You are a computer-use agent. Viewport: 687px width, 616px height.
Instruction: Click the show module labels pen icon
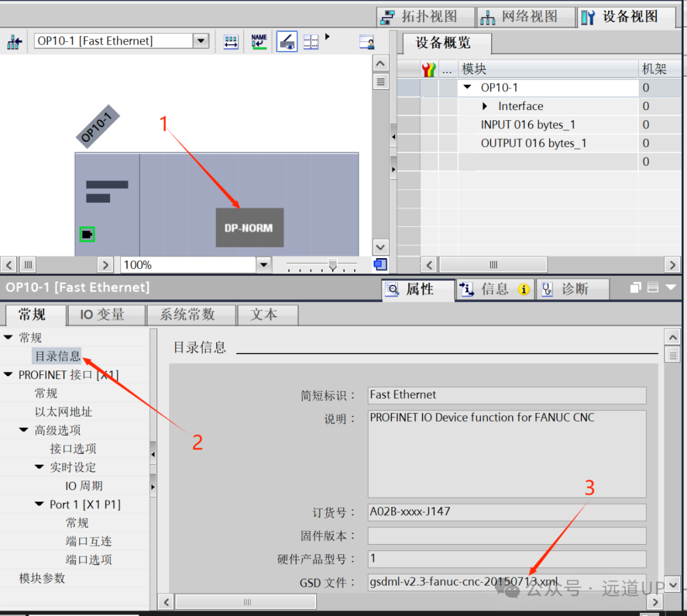pyautogui.click(x=286, y=41)
